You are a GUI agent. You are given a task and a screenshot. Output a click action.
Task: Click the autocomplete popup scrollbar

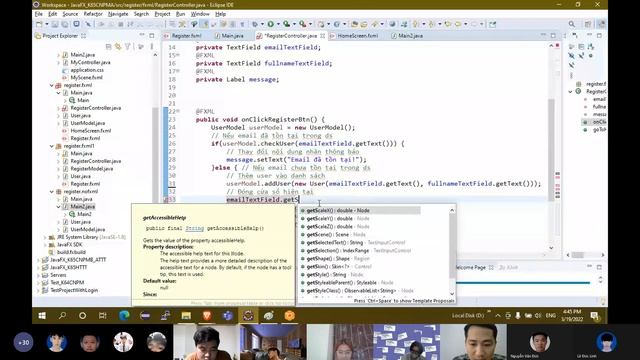point(452,247)
